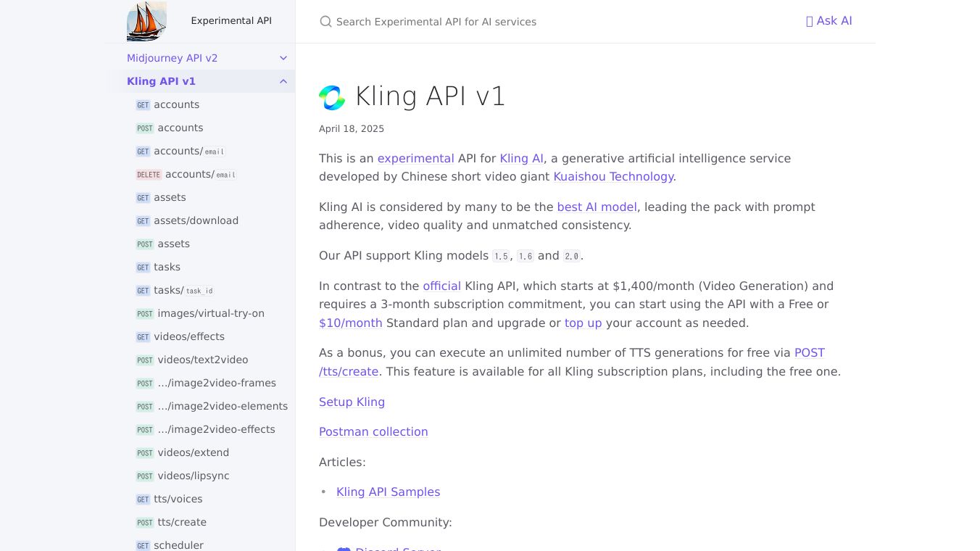The height and width of the screenshot is (551, 980).
Task: Open the Ask AI assistant
Action: pos(829,21)
